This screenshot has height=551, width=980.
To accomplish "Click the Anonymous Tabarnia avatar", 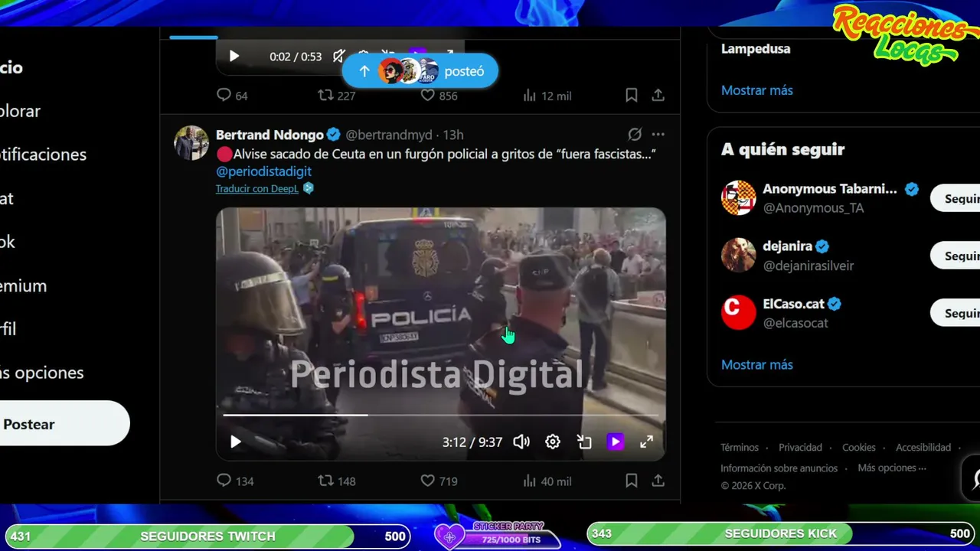I will tap(739, 197).
